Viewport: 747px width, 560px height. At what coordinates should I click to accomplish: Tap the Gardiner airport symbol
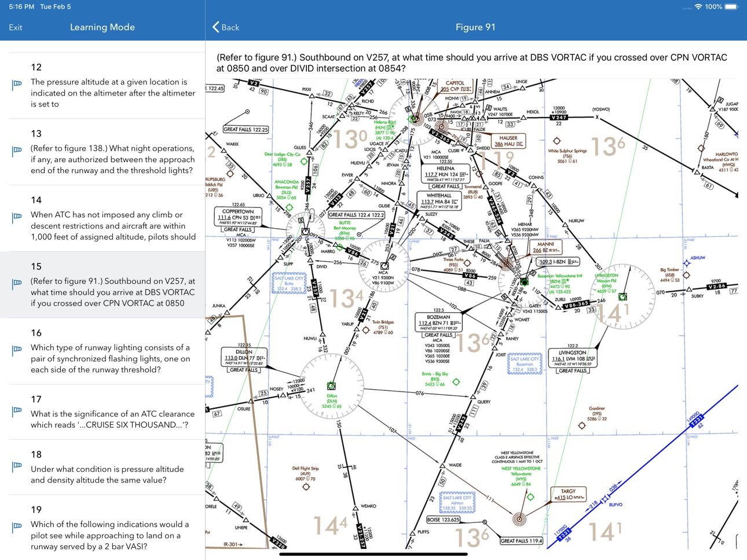click(582, 426)
